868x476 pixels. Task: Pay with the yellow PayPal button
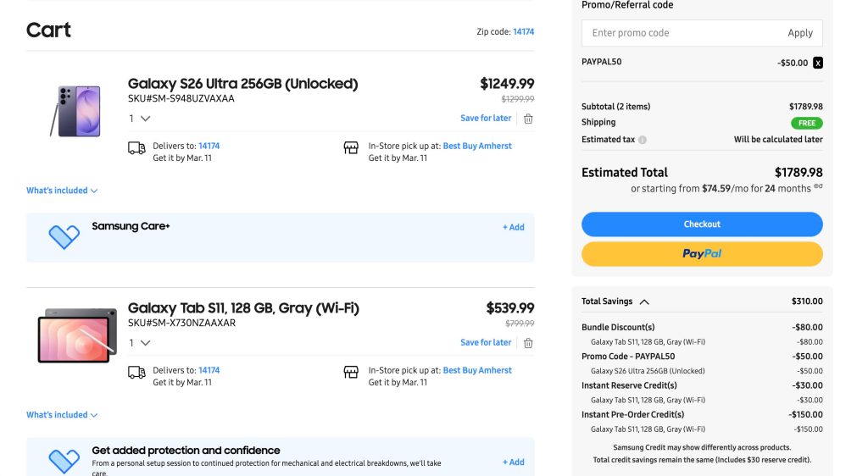pos(702,254)
